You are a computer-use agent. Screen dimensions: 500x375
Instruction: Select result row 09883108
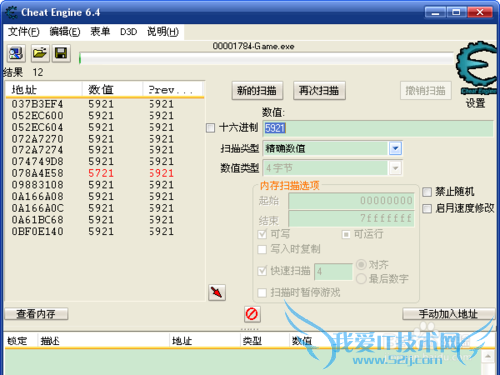point(105,185)
